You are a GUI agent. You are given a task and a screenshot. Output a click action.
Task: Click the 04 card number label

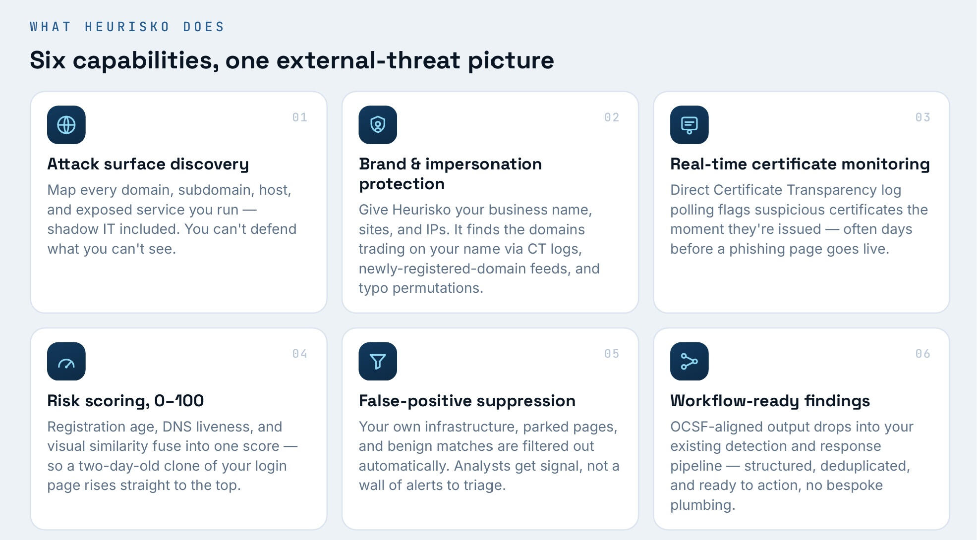point(300,354)
